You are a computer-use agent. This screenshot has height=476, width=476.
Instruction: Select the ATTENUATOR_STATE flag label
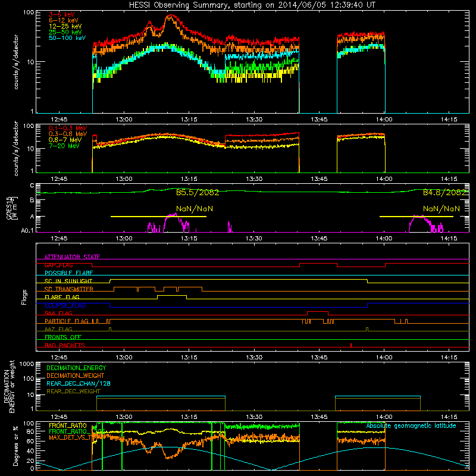tap(72, 257)
